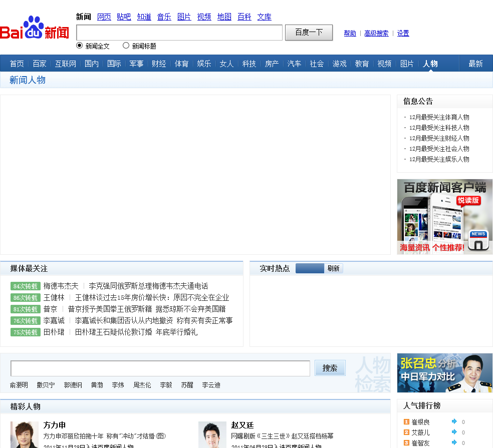Select suggested name 郭德纲
Screen dimensions: 493x448
click(x=73, y=385)
